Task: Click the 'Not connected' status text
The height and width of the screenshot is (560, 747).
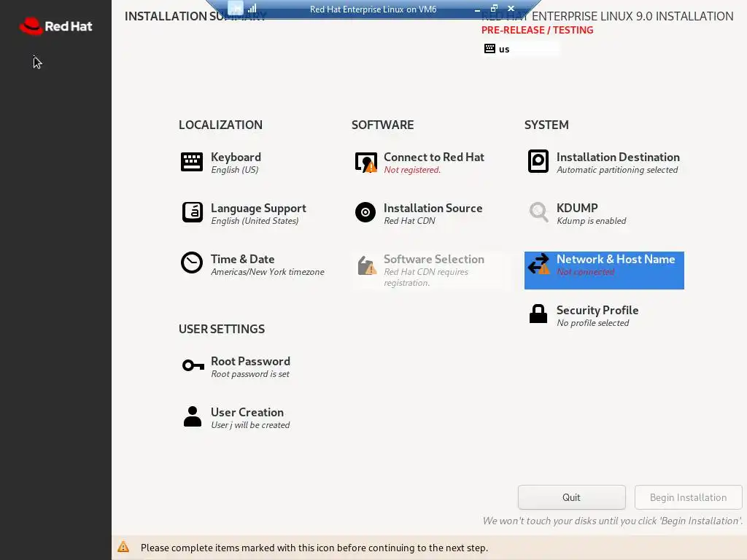Action: (x=586, y=272)
